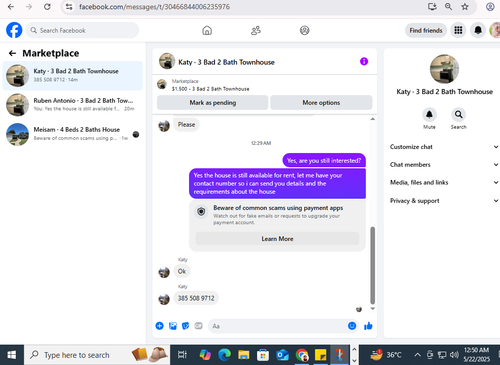Open the Windows Start menu
Screen dimensions: 500x365
[12, 355]
